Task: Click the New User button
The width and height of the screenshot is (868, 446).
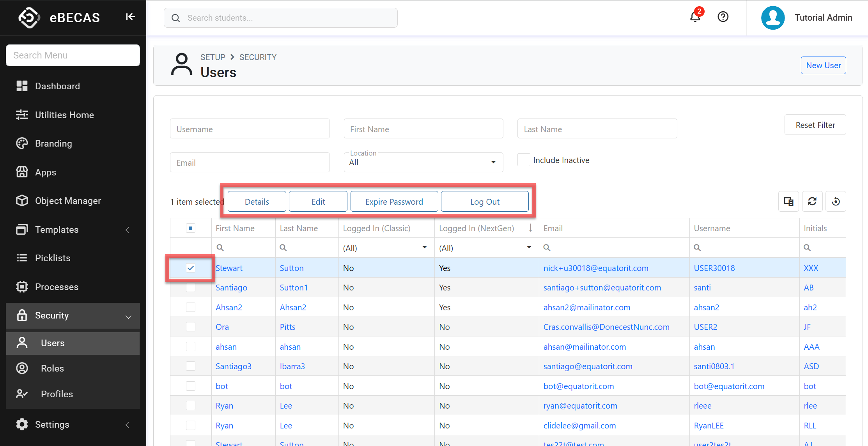Action: pos(823,65)
